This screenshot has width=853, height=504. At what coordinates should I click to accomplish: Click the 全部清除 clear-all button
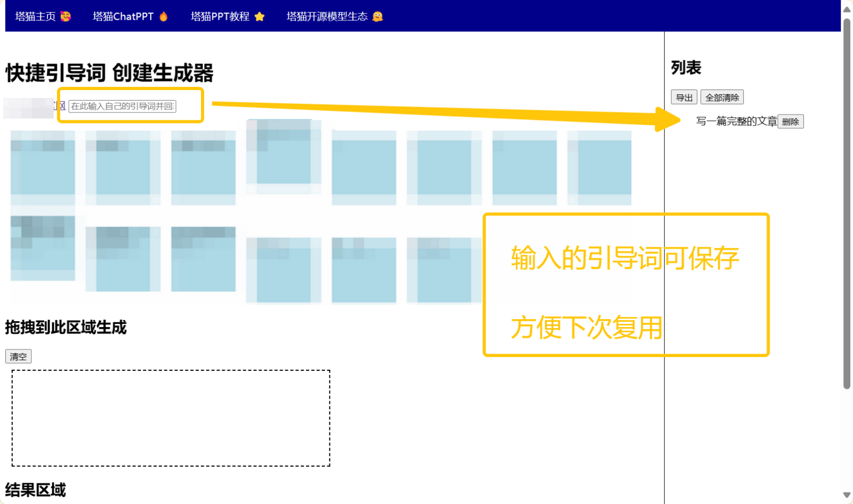pos(722,97)
